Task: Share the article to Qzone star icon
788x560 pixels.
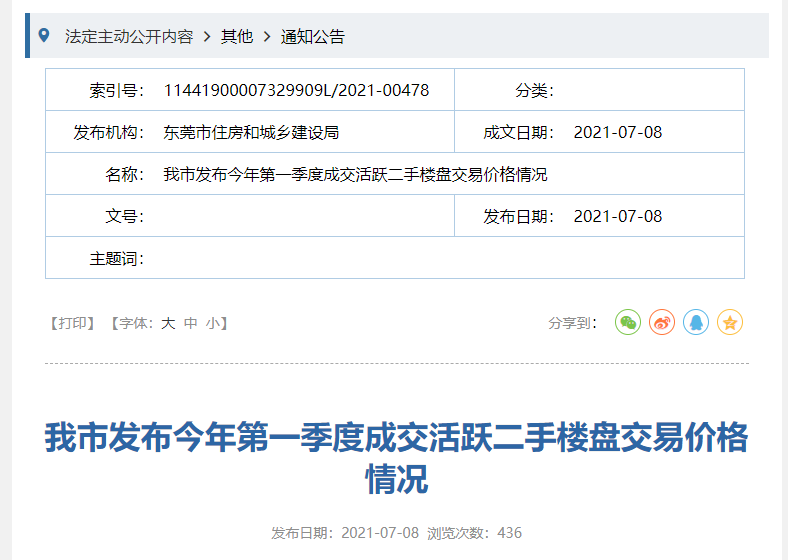Action: (x=730, y=322)
